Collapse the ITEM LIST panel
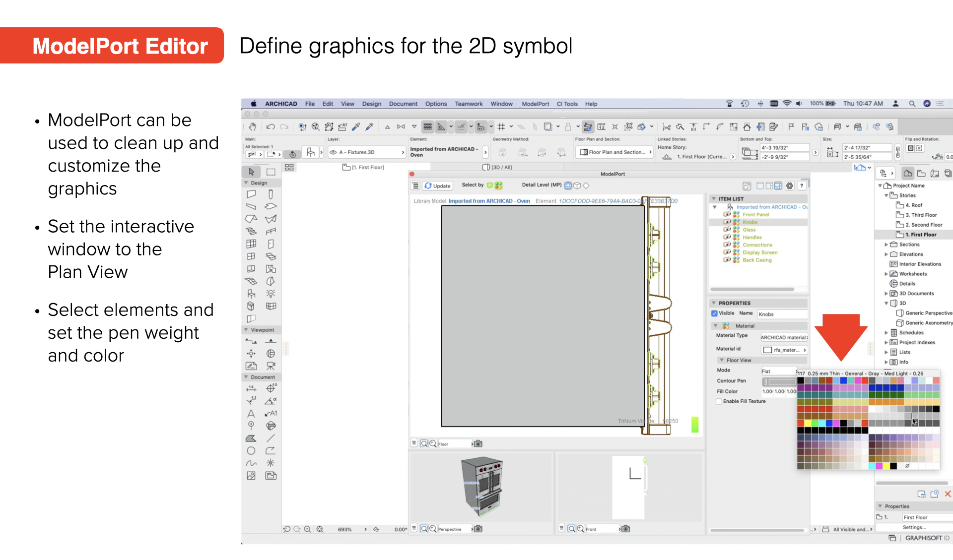The height and width of the screenshot is (560, 953). pyautogui.click(x=714, y=199)
